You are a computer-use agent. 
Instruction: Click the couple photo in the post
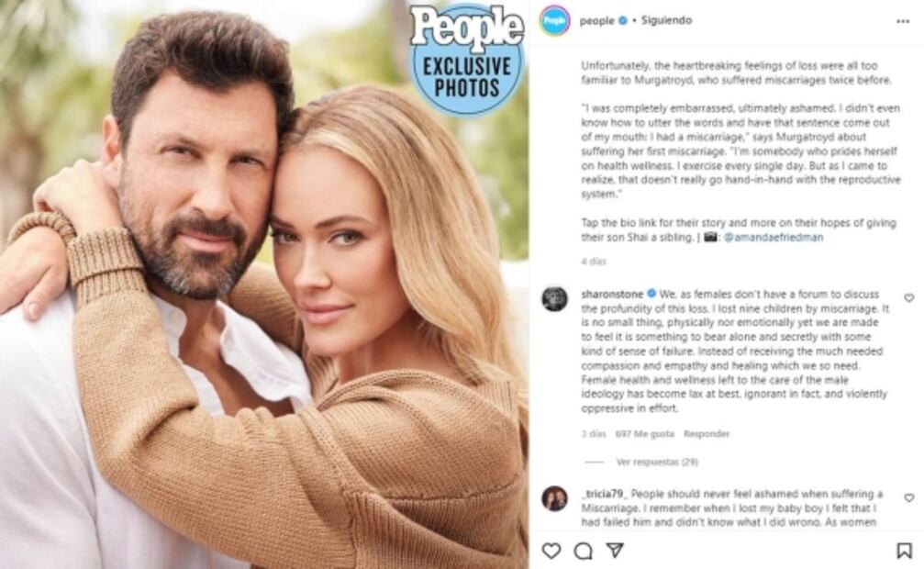pos(264,284)
